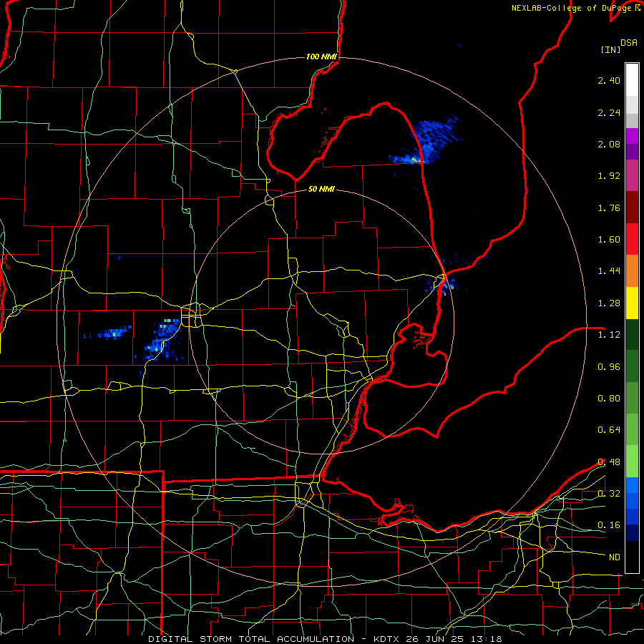Image resolution: width=644 pixels, height=644 pixels.
Task: Pick the white swatch at legend top
Action: pyautogui.click(x=632, y=79)
